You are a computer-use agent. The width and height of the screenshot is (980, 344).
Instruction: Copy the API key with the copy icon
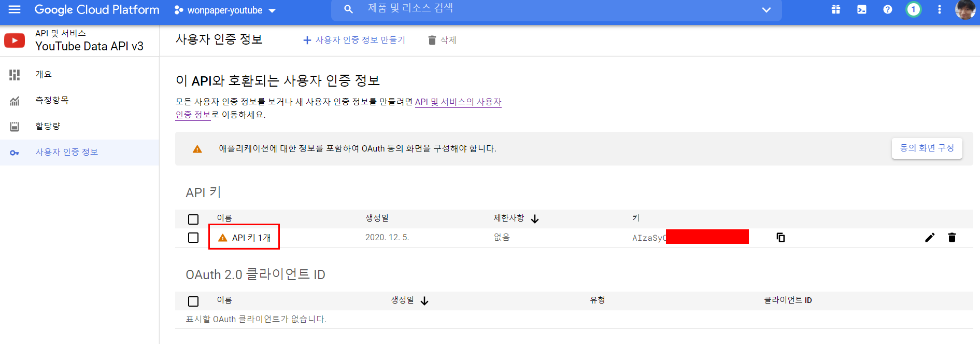pyautogui.click(x=780, y=238)
